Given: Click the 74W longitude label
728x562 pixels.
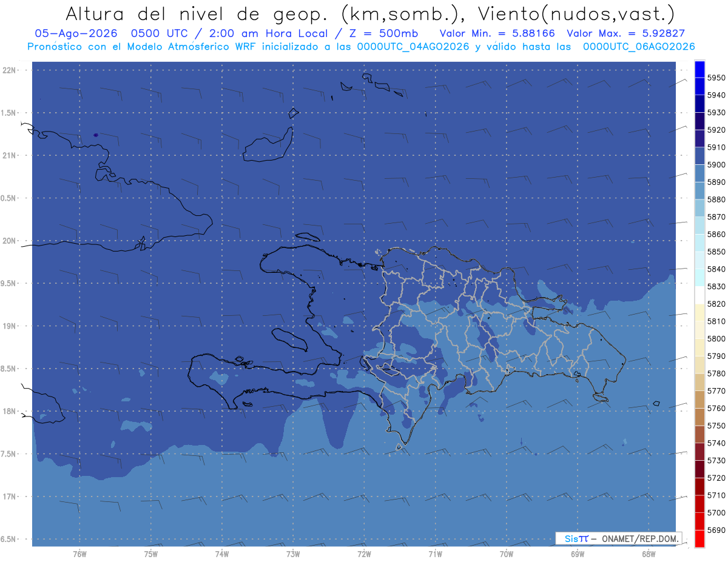Looking at the screenshot, I should (x=222, y=554).
